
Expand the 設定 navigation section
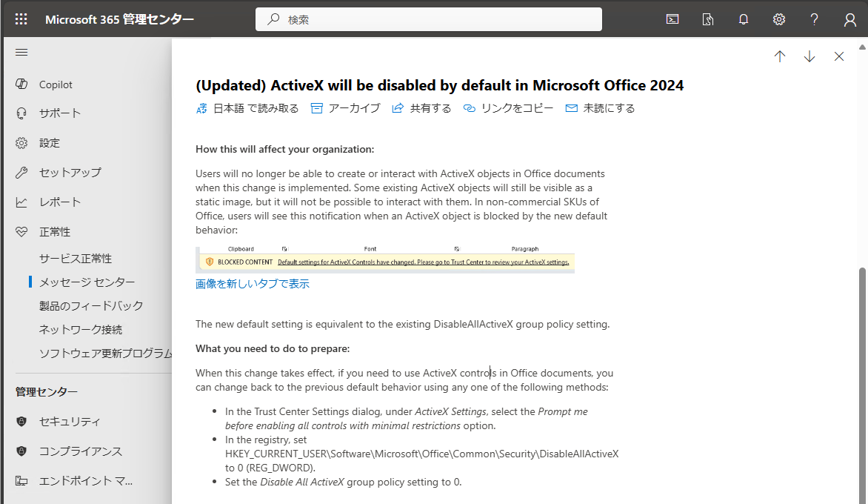click(x=49, y=142)
